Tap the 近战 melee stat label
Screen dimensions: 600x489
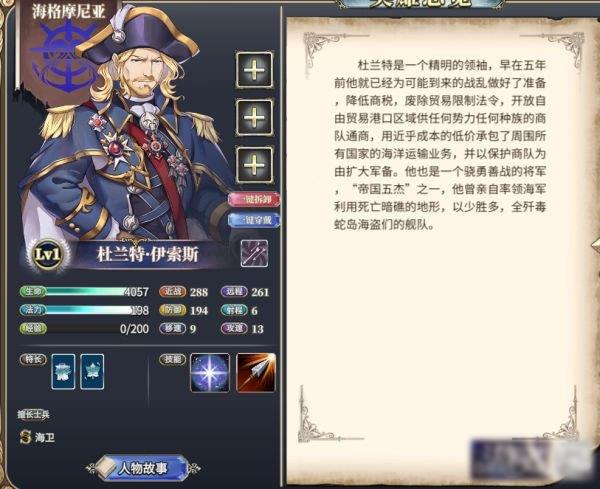(173, 292)
